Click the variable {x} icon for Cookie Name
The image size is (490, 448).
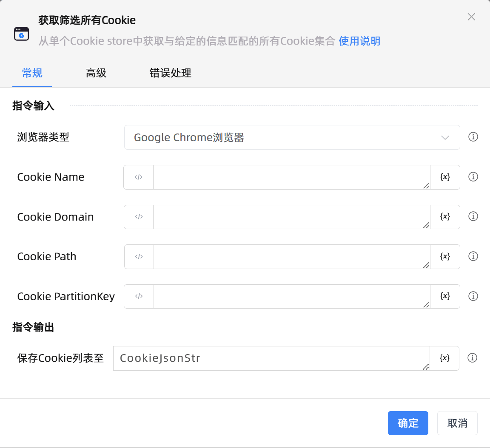click(445, 177)
